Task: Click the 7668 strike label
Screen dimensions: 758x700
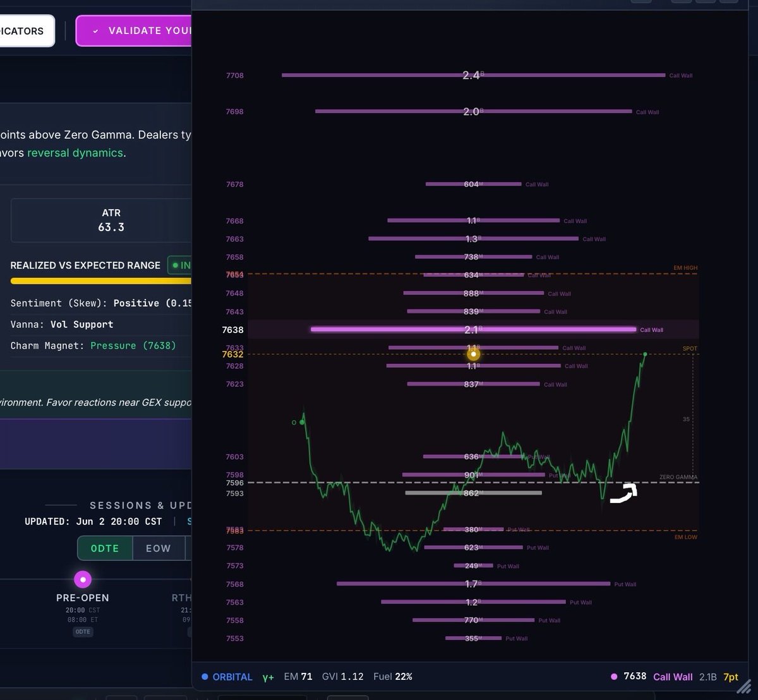Action: (234, 221)
